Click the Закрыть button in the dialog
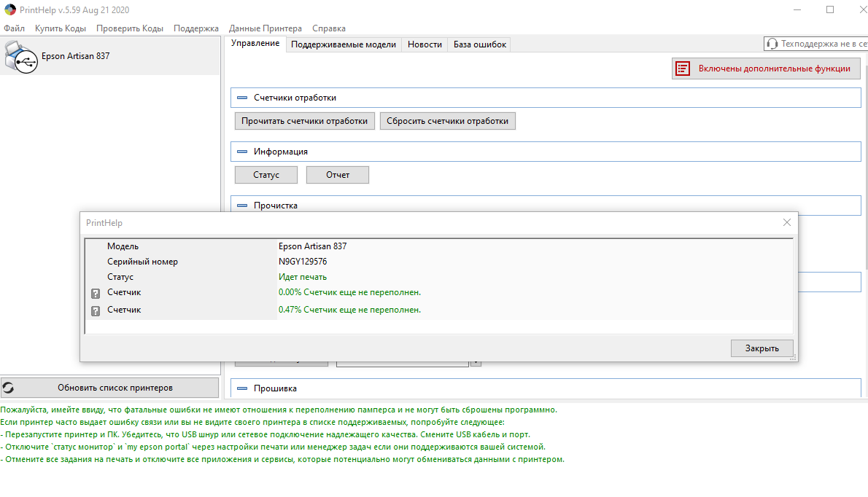This screenshot has height=497, width=868. tap(762, 348)
